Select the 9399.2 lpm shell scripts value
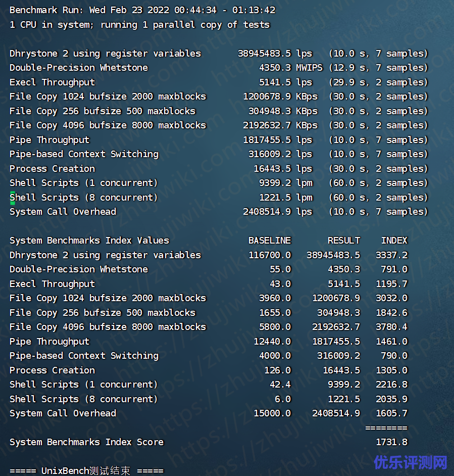The image size is (454, 476). coord(285,183)
